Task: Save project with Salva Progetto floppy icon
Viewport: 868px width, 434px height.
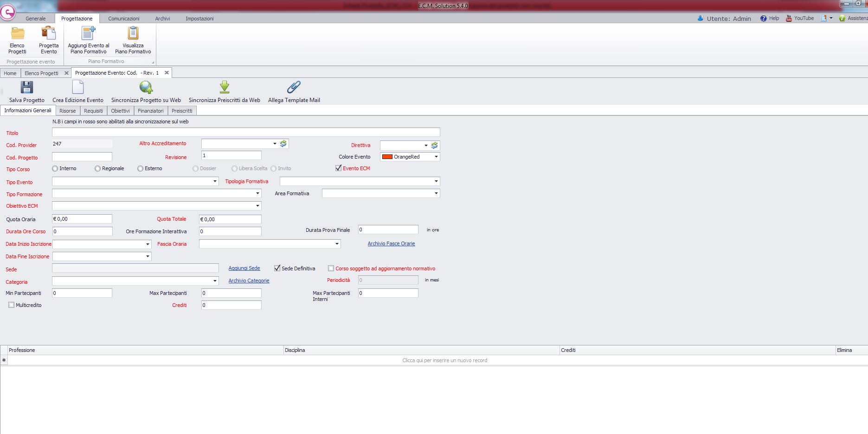Action: pos(27,87)
